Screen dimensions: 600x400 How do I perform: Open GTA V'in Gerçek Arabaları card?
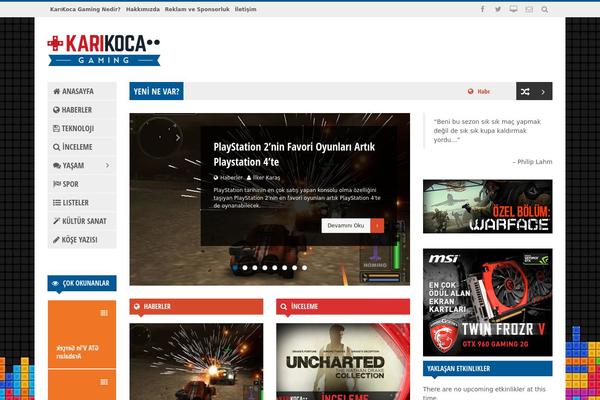82,334
